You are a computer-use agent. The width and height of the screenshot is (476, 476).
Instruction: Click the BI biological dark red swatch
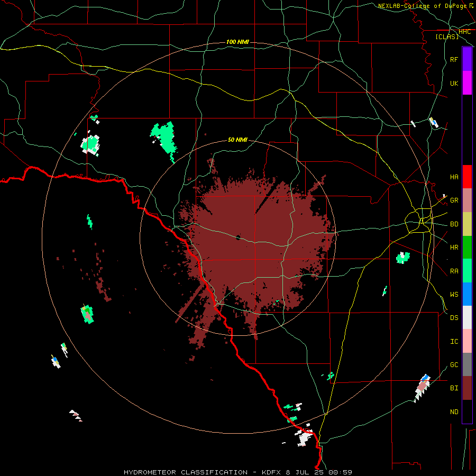click(x=467, y=388)
